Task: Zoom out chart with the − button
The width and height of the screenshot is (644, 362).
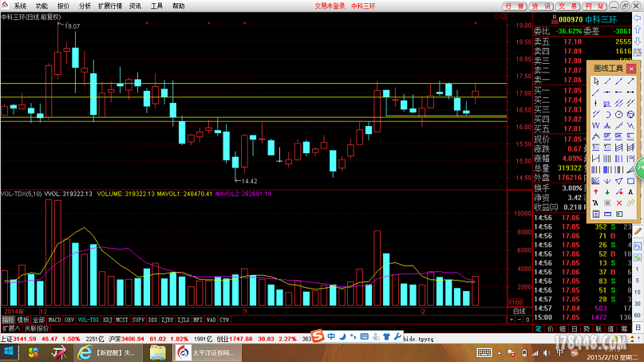Action: coord(520,320)
